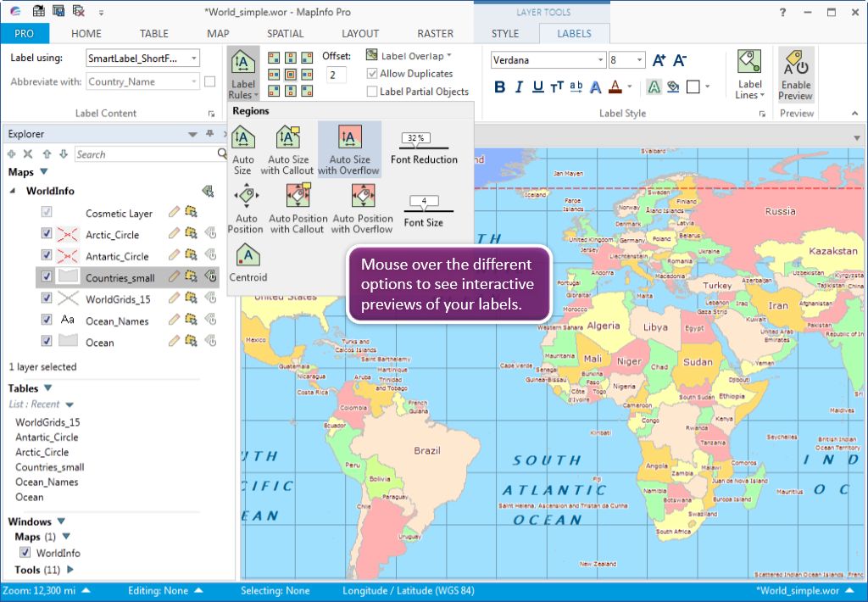
Task: Toggle Allow Duplicates checkbox
Action: [x=372, y=74]
